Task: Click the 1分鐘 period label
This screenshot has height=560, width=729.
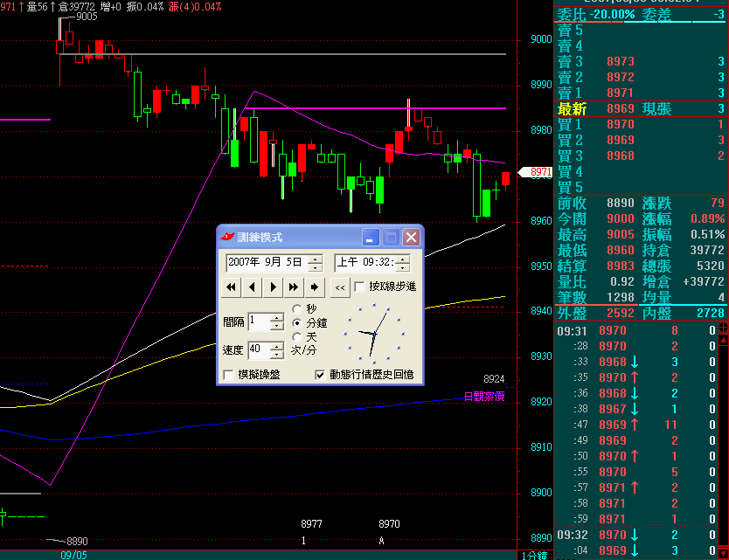Action: 535,556
